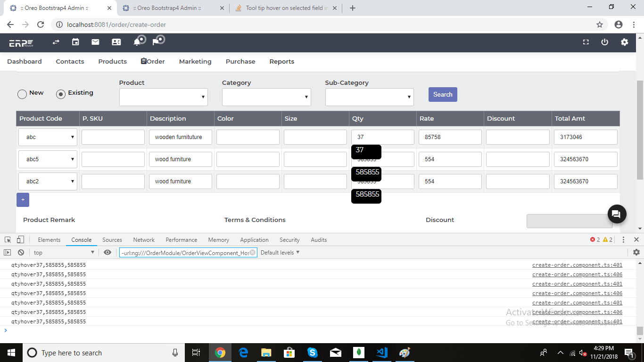Toggle fullscreen icon in header
The image size is (644, 362).
coord(586,42)
